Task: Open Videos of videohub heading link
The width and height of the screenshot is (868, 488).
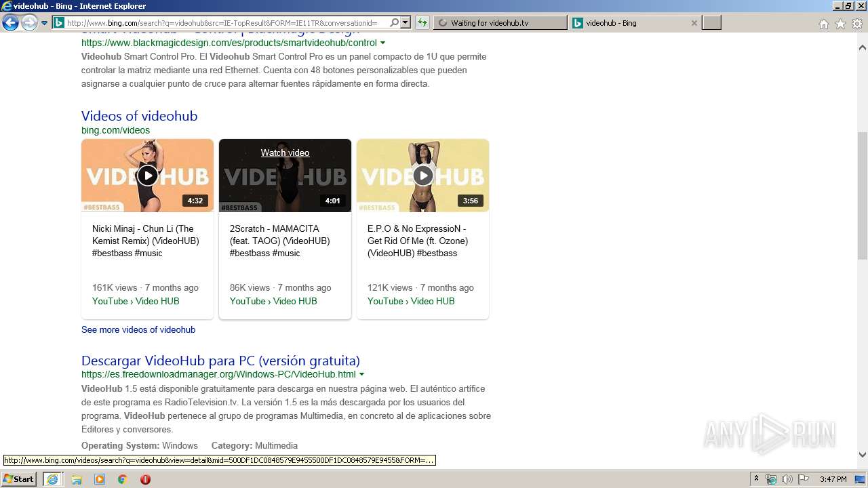Action: [139, 116]
